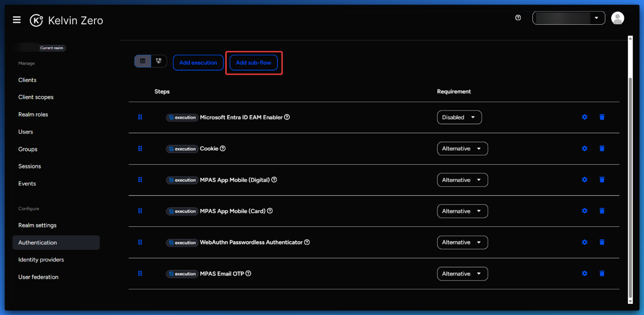Open settings gear for Cookie execution
644x315 pixels.
click(584, 149)
